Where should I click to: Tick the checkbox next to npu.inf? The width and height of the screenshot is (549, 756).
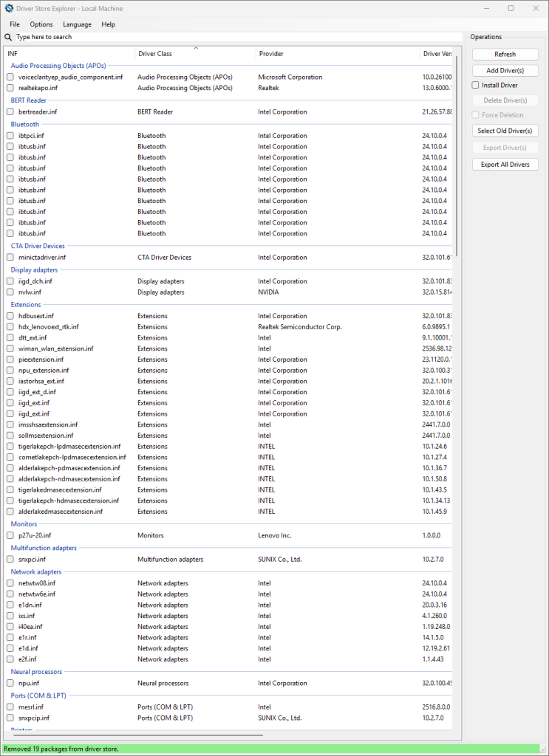click(10, 683)
